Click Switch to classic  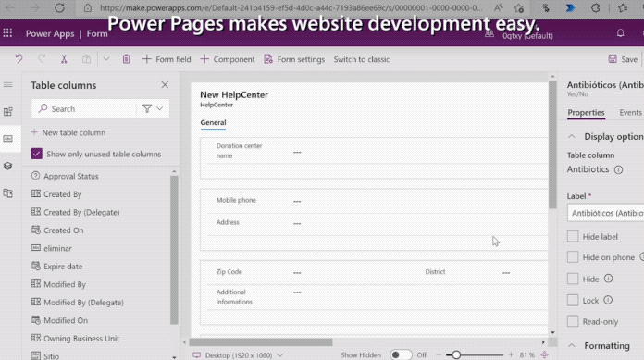pos(362,59)
